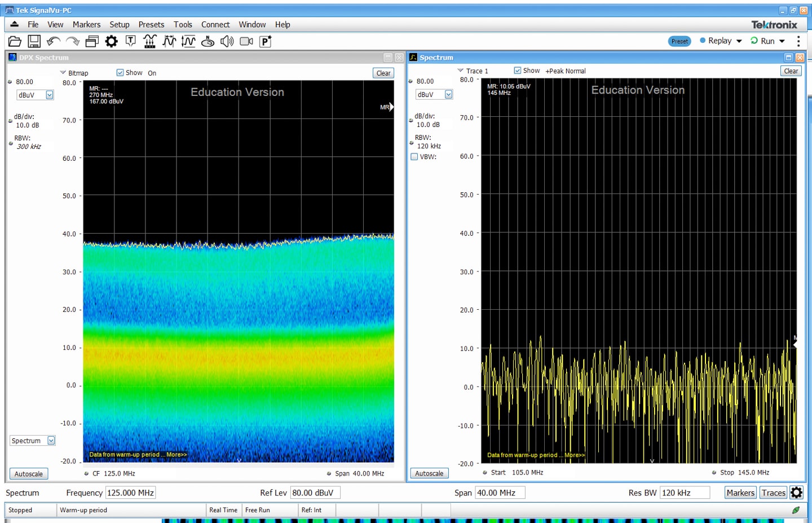Open the cascaded windows displays icon
Screen dimensions: 812x523
[92, 41]
